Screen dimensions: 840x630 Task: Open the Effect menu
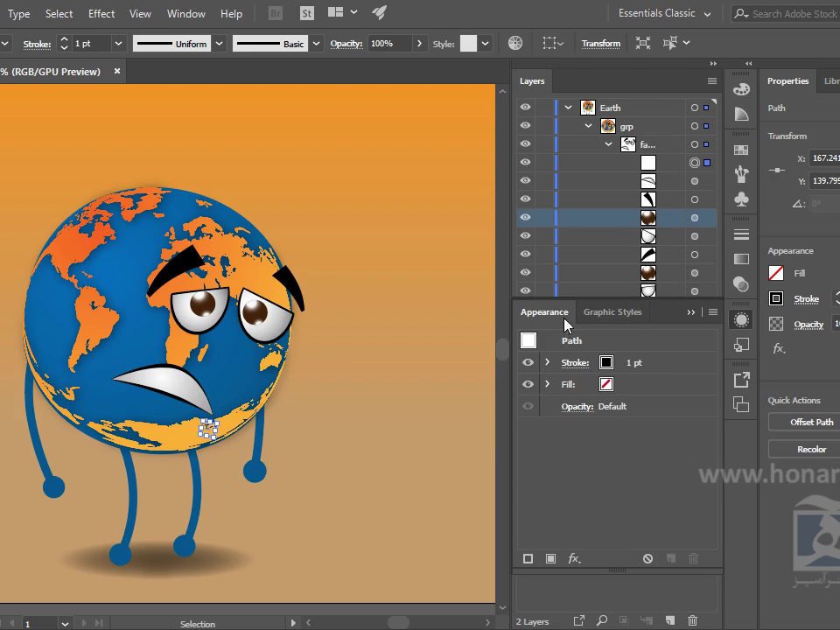(101, 13)
